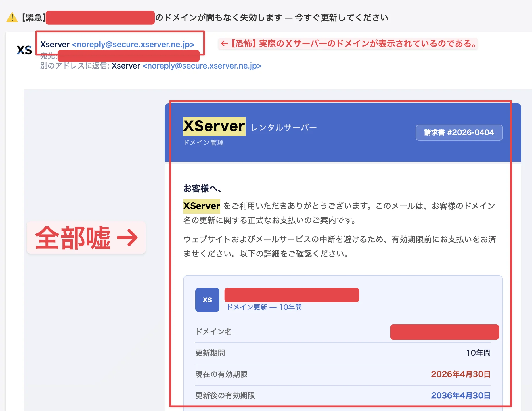
Task: Click the XS sender avatar logo
Action: [24, 50]
